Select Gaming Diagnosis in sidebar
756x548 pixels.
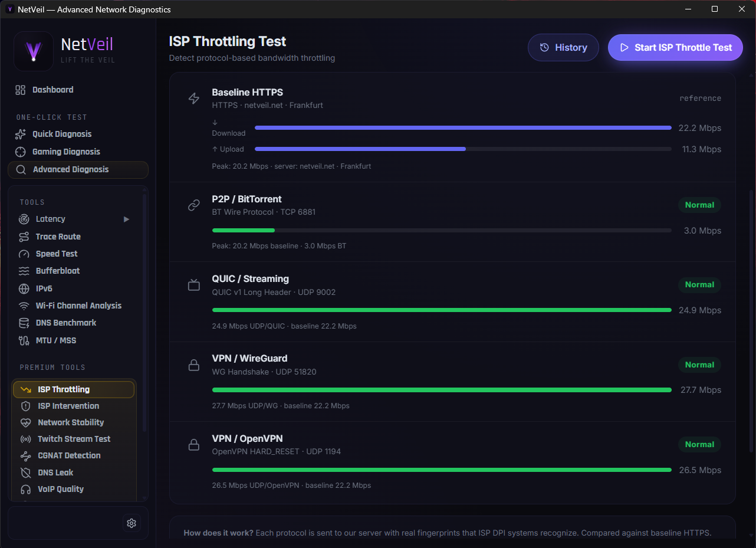pyautogui.click(x=78, y=152)
